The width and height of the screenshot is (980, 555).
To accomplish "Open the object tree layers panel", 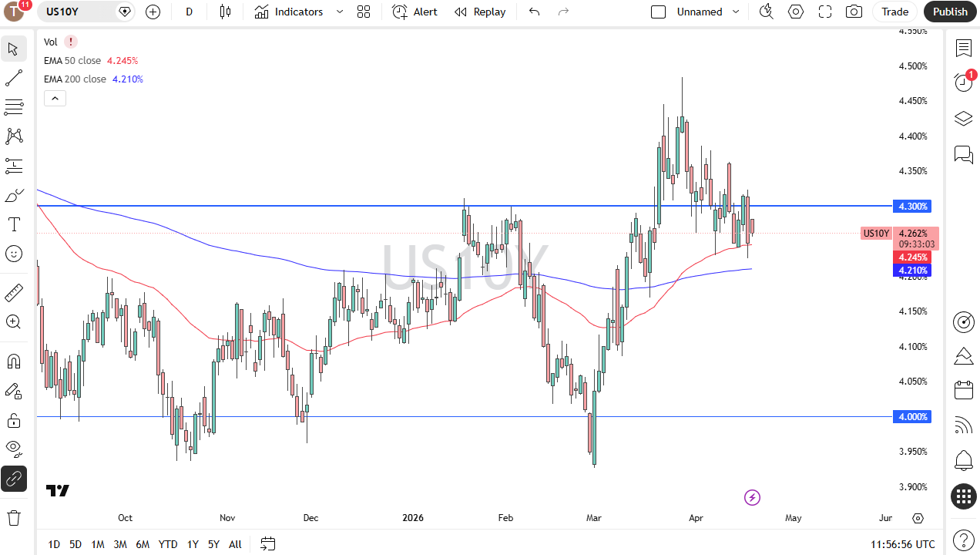I will (x=964, y=119).
